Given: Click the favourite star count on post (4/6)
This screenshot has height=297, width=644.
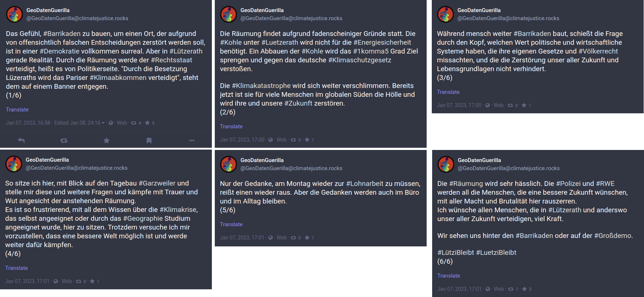Looking at the screenshot, I should click(x=94, y=281).
